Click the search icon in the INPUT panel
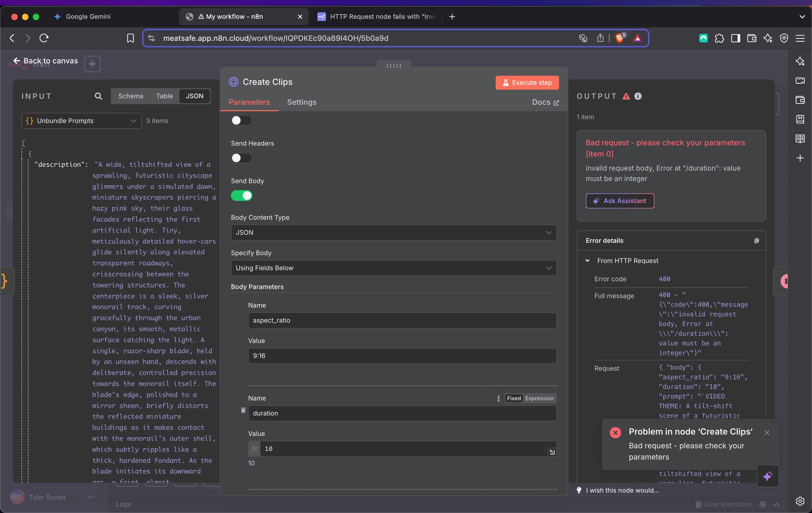Screen dimensions: 812x513 pos(98,96)
